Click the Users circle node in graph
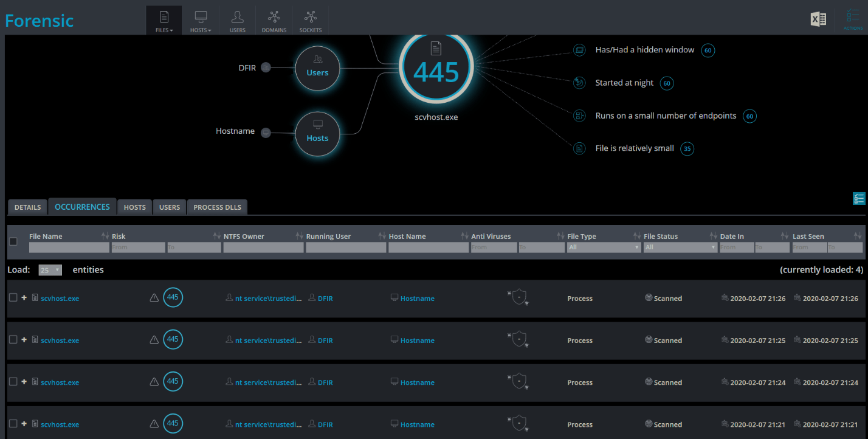868x439 pixels. [x=317, y=68]
